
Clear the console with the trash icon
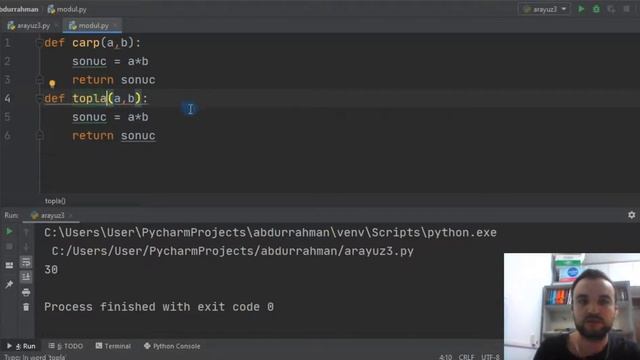coord(26,307)
